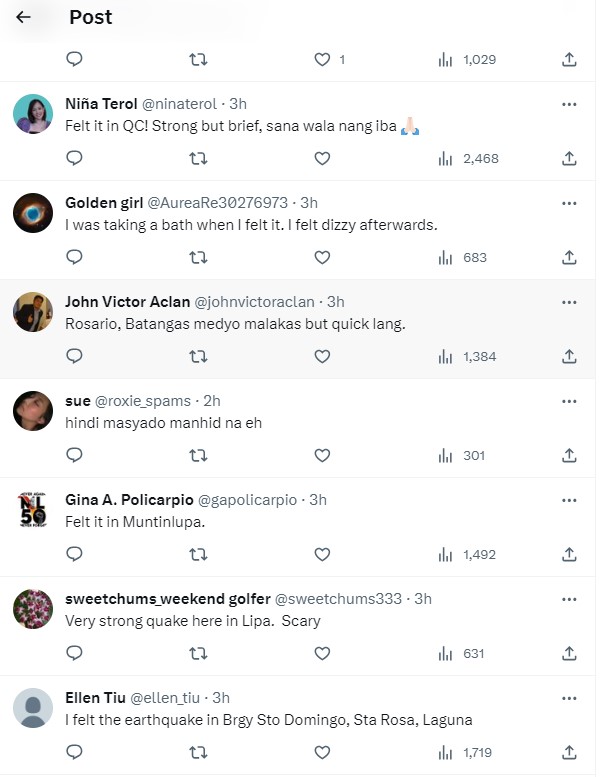Go back using the arrow beside Post
Viewport: 614px width, 777px height.
click(24, 17)
